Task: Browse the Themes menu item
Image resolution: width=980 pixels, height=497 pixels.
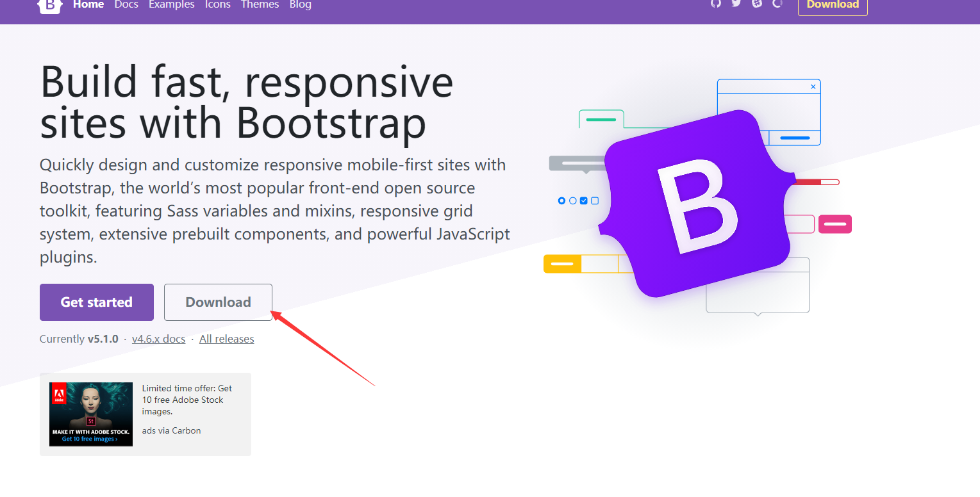Action: pos(260,5)
